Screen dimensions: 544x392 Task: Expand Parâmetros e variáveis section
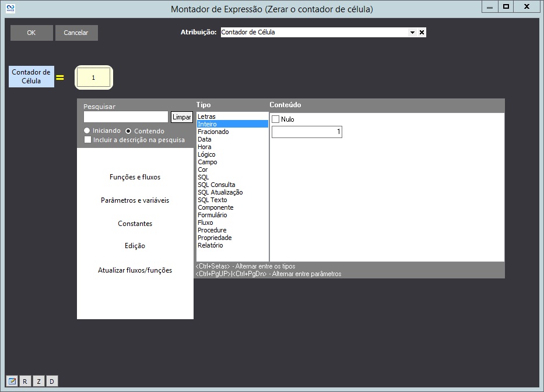click(135, 200)
